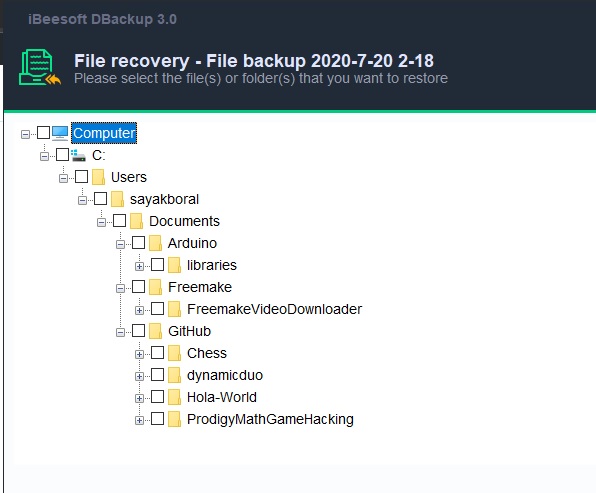Image resolution: width=596 pixels, height=493 pixels.
Task: Click the GitHub folder icon
Action: coord(155,331)
